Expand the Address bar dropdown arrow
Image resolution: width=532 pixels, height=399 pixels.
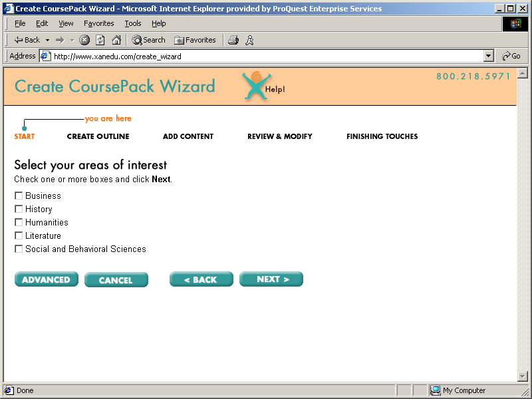click(x=489, y=57)
